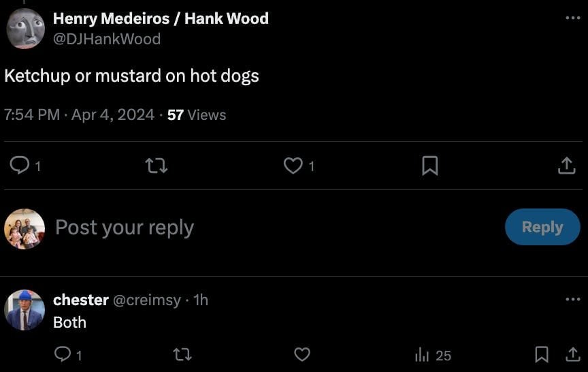Open chester's profile avatar
Viewport: 588px width, 372px height.
coord(24,310)
